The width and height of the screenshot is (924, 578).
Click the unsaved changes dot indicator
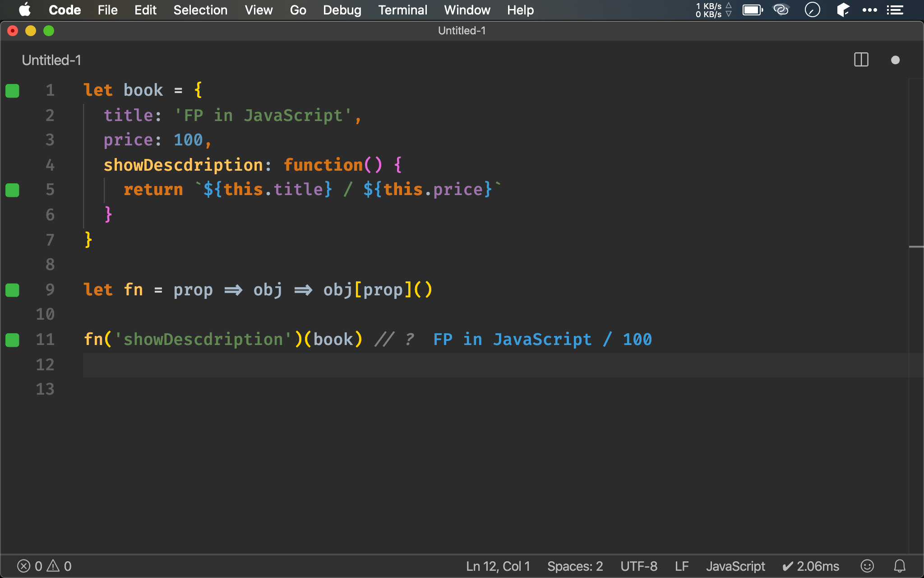[895, 60]
